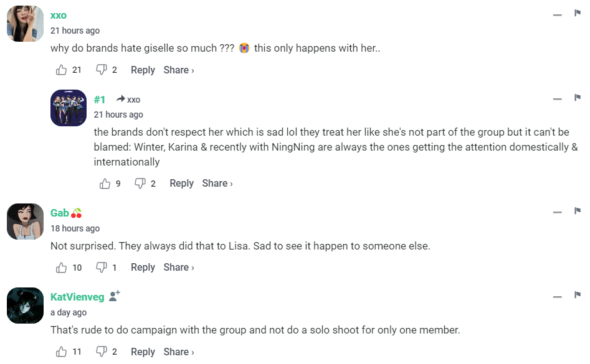Follow KatVienveg using add-user icon
This screenshot has width=590, height=364.
click(x=115, y=296)
